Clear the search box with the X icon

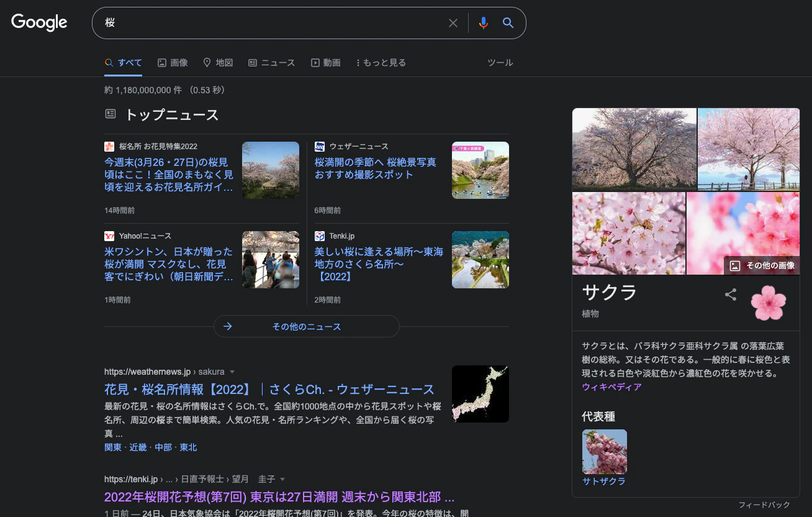click(x=453, y=23)
